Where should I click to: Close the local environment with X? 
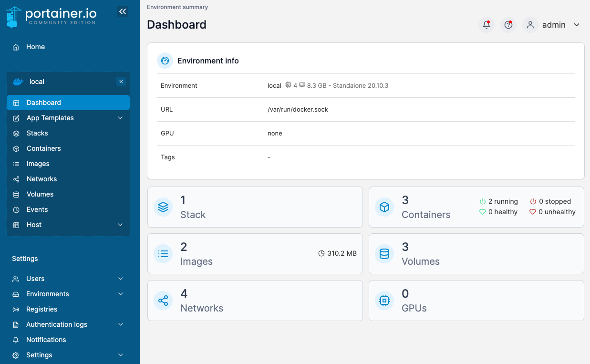[x=121, y=82]
